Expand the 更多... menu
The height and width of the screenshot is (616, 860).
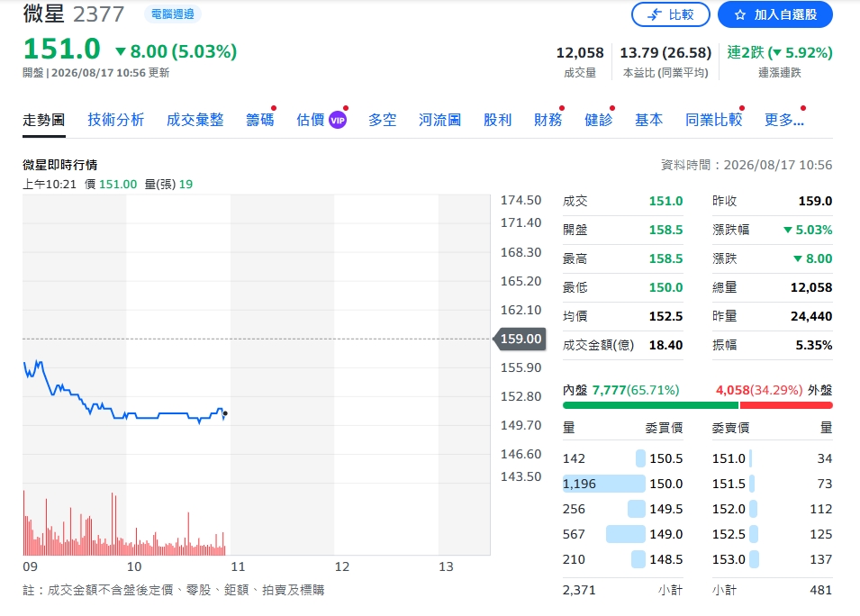coord(784,120)
